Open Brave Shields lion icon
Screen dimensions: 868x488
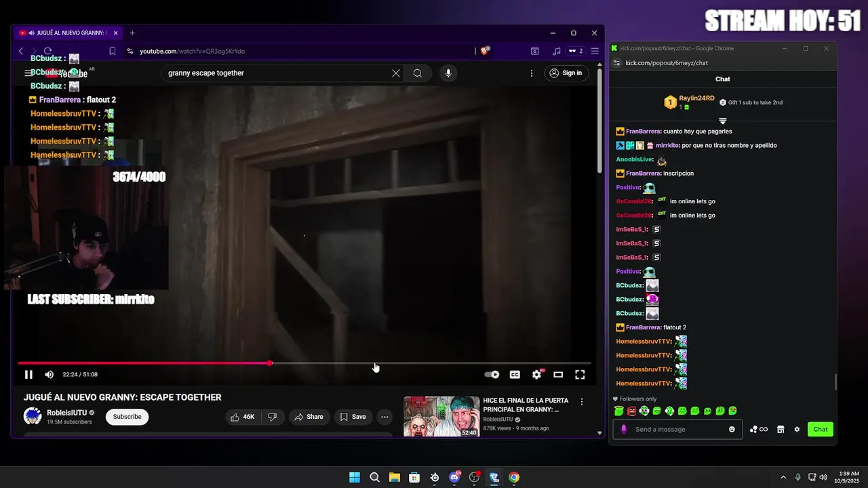click(485, 51)
